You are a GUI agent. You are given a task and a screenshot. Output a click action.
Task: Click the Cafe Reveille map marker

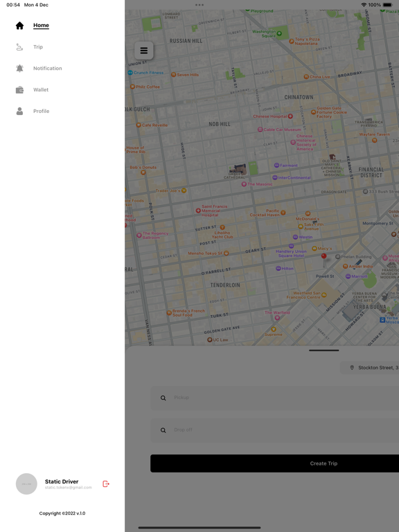tap(139, 125)
